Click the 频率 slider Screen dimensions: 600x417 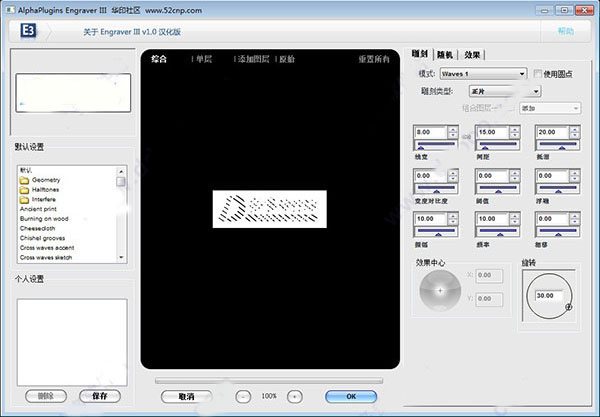497,231
